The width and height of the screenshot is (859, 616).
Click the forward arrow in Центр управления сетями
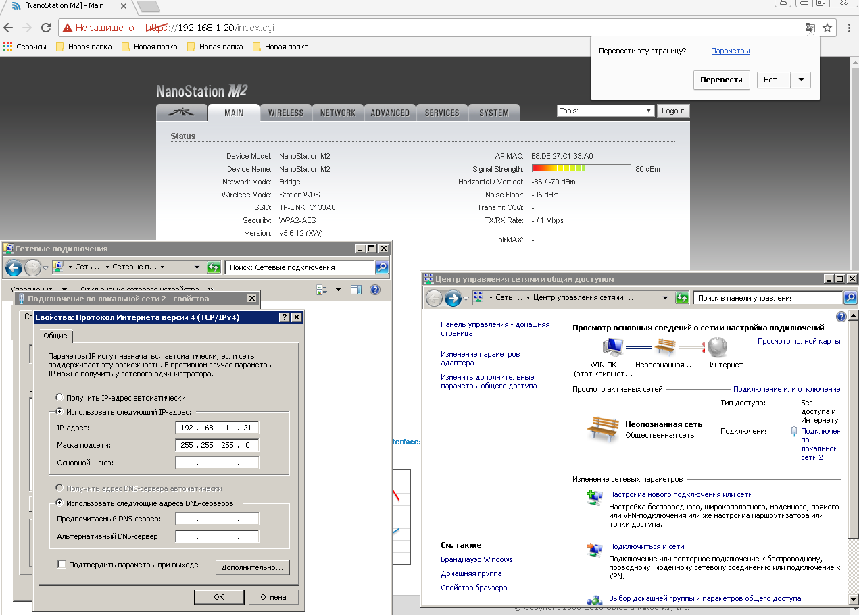pyautogui.click(x=453, y=298)
